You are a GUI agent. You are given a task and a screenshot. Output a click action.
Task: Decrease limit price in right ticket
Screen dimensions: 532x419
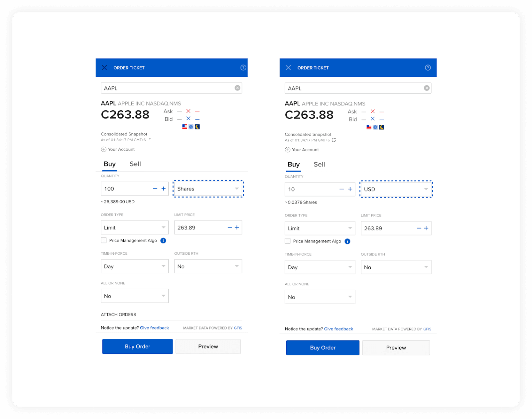click(x=419, y=228)
